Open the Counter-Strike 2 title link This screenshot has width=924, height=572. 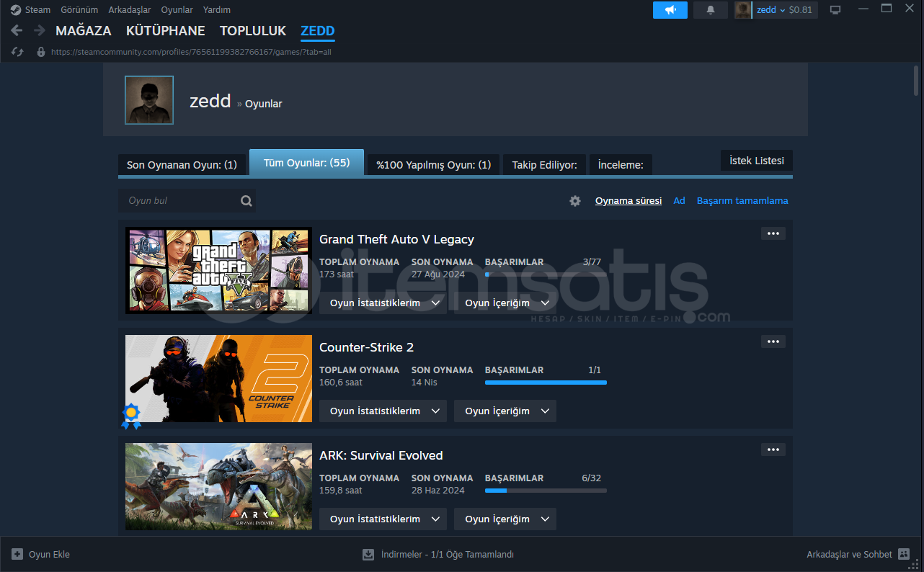[366, 347]
